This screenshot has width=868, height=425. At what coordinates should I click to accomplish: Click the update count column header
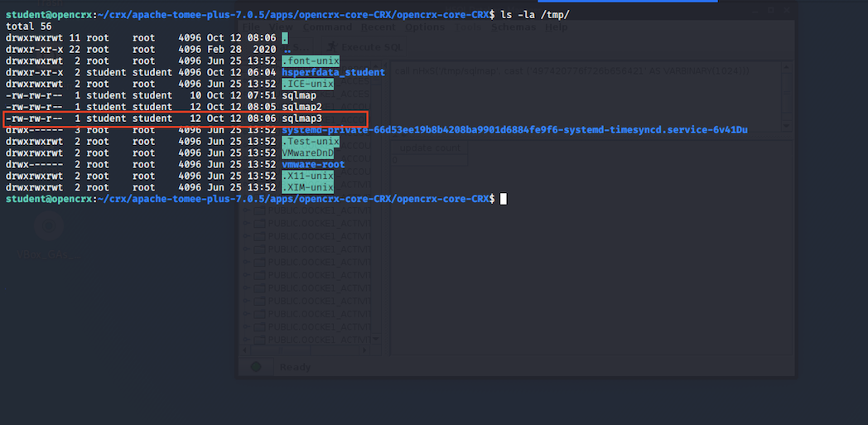click(430, 148)
